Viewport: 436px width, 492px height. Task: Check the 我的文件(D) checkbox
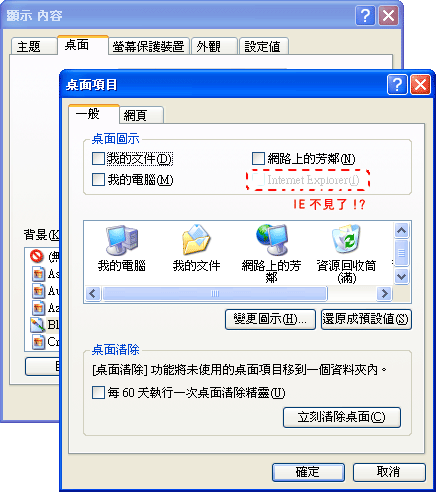click(98, 159)
